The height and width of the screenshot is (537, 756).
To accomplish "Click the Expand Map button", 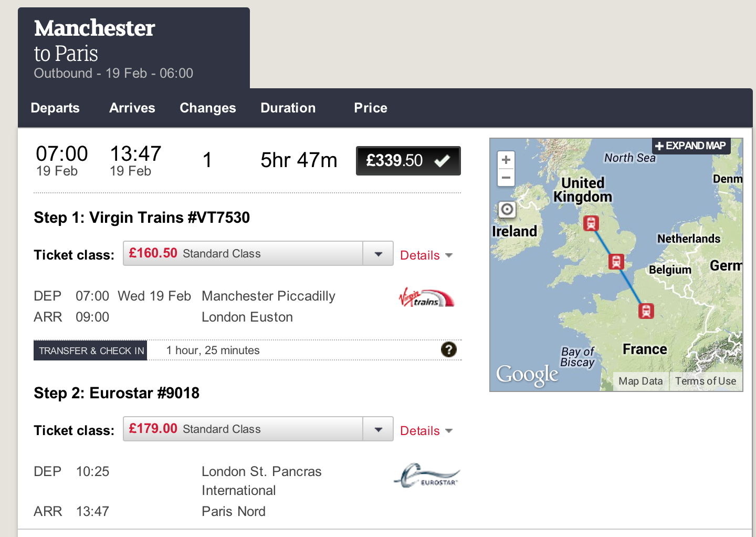I will [691, 146].
